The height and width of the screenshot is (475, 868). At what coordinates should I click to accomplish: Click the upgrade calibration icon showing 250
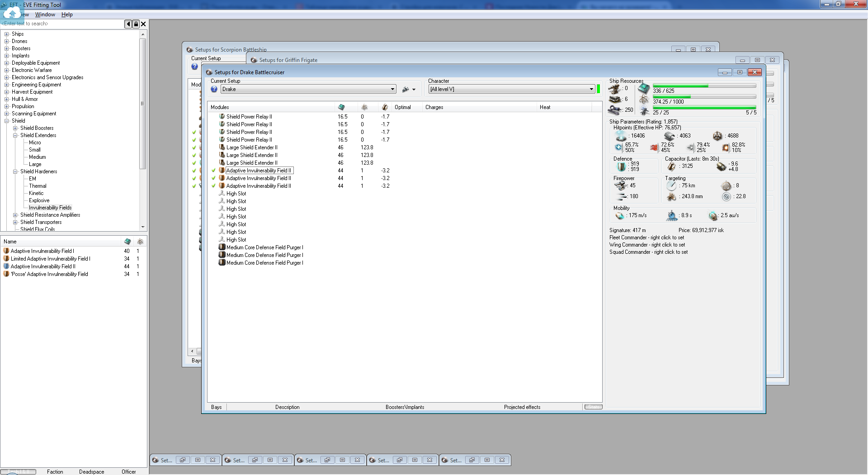[614, 110]
